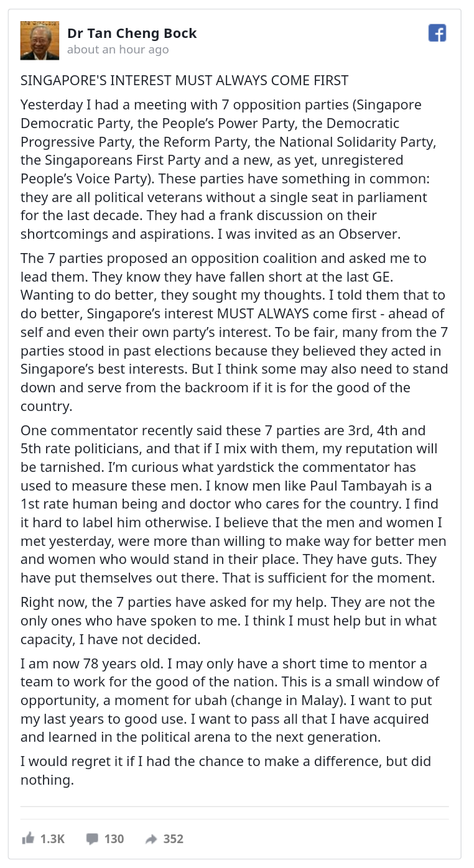Open the Facebook logo icon
Viewport: 474px width, 868px height.
click(x=437, y=33)
